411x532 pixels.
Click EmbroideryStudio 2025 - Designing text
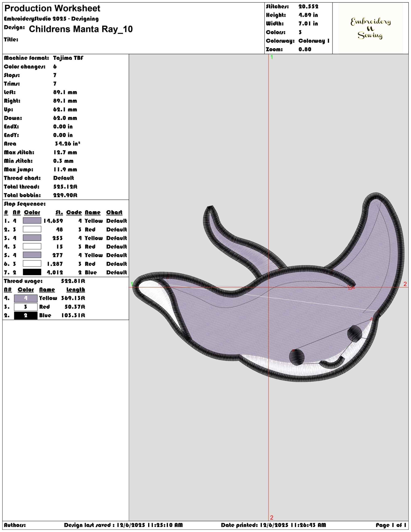[x=51, y=19]
